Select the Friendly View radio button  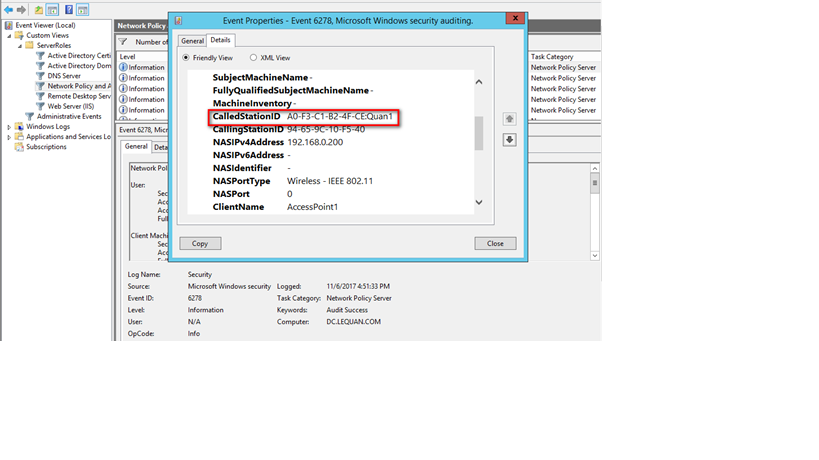(x=186, y=58)
